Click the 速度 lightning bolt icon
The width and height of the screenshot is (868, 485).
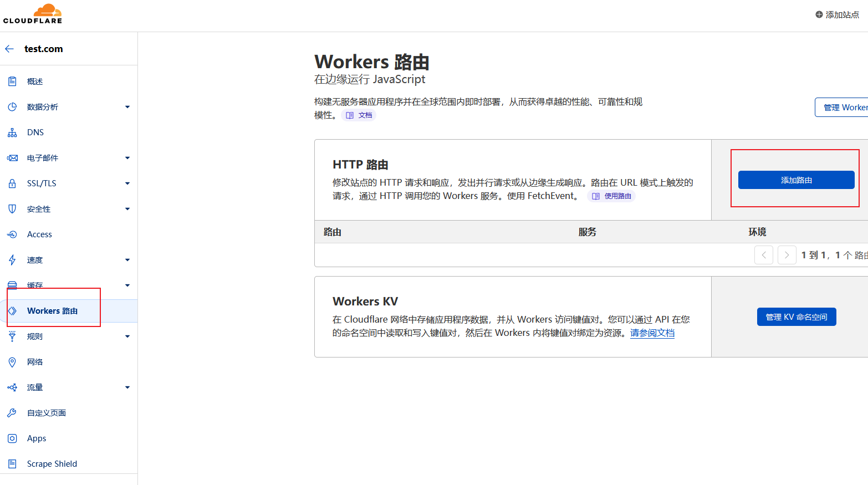[12, 260]
